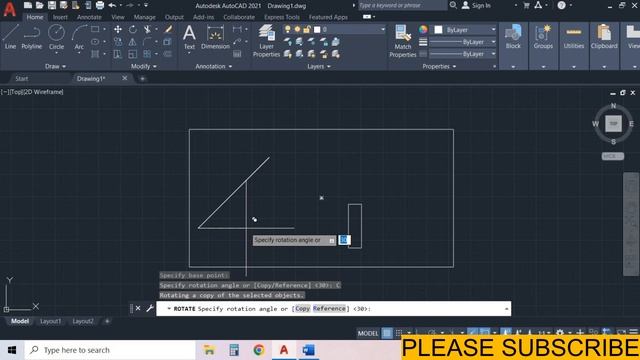Select the Polyline tool
This screenshot has width=640, height=360.
(x=31, y=37)
